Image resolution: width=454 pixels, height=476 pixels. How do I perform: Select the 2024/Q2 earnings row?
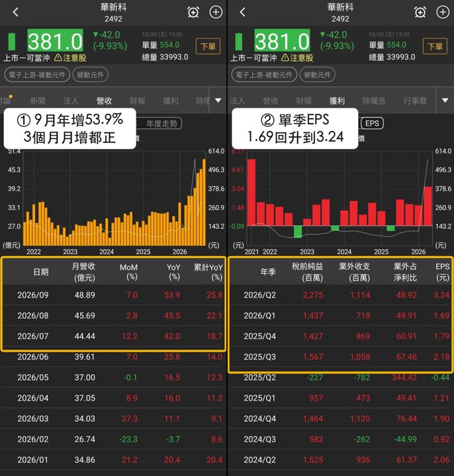pos(341,460)
